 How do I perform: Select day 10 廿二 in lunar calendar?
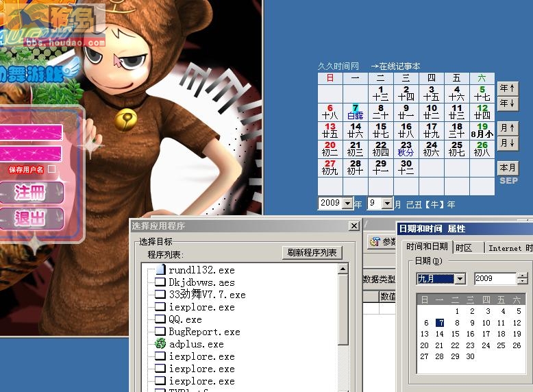click(x=432, y=112)
